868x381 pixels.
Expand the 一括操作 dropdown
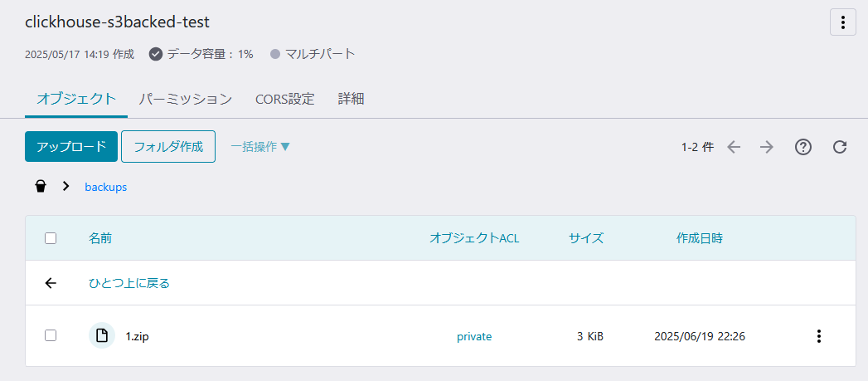[260, 147]
